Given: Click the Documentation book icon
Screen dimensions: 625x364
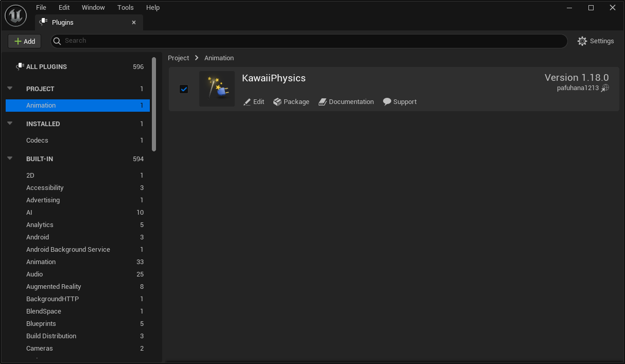Looking at the screenshot, I should pos(322,102).
